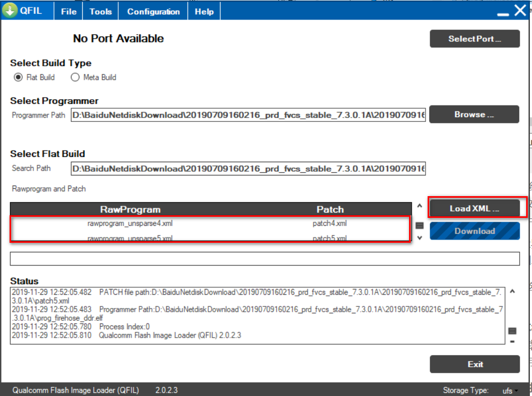The width and height of the screenshot is (532, 396).
Task: Click the Patch column header
Action: [x=330, y=209]
